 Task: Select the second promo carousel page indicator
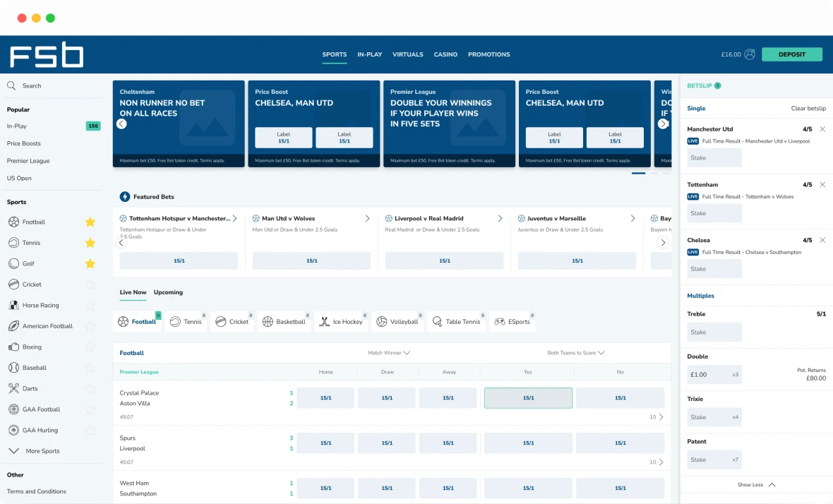pyautogui.click(x=654, y=173)
